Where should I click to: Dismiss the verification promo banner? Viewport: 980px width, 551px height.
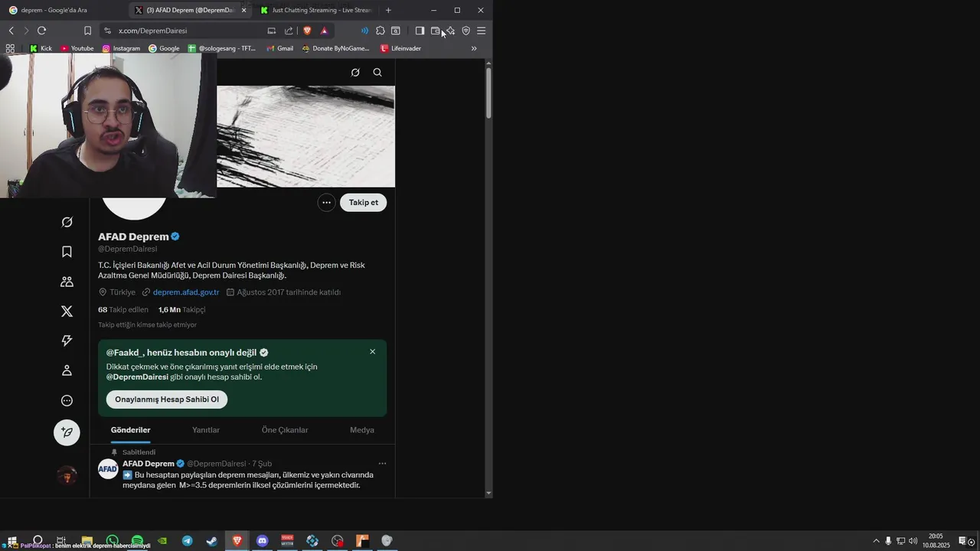pyautogui.click(x=373, y=352)
